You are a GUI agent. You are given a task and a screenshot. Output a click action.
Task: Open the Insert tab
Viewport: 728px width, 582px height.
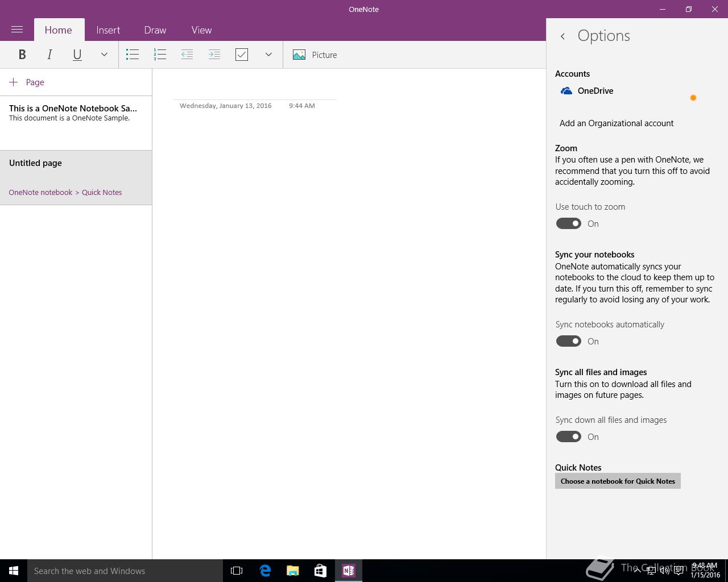(108, 30)
